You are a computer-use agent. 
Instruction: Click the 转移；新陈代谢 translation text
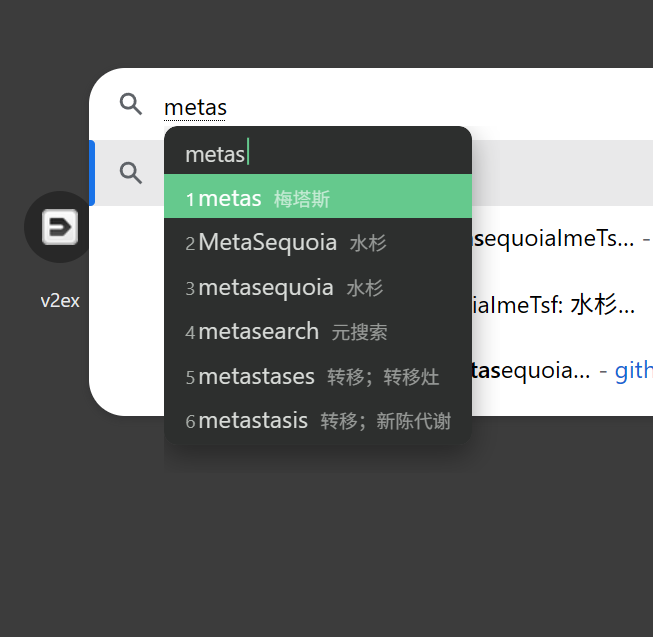(386, 421)
